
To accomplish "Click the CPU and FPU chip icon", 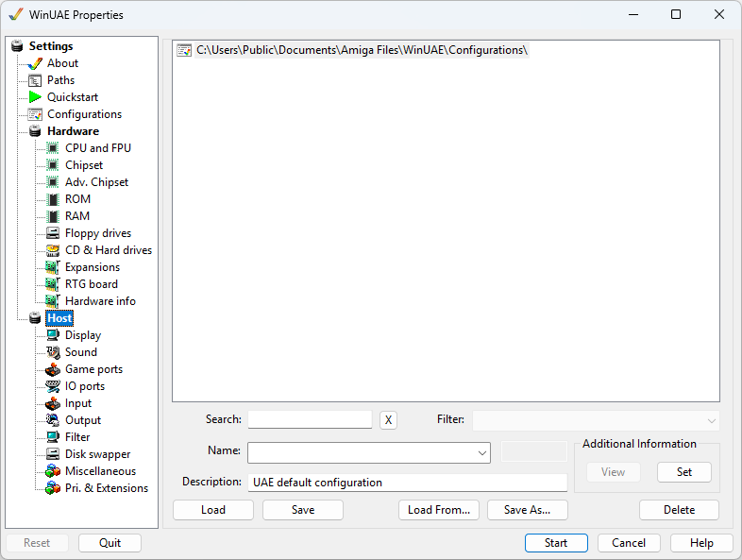I will tap(53, 148).
